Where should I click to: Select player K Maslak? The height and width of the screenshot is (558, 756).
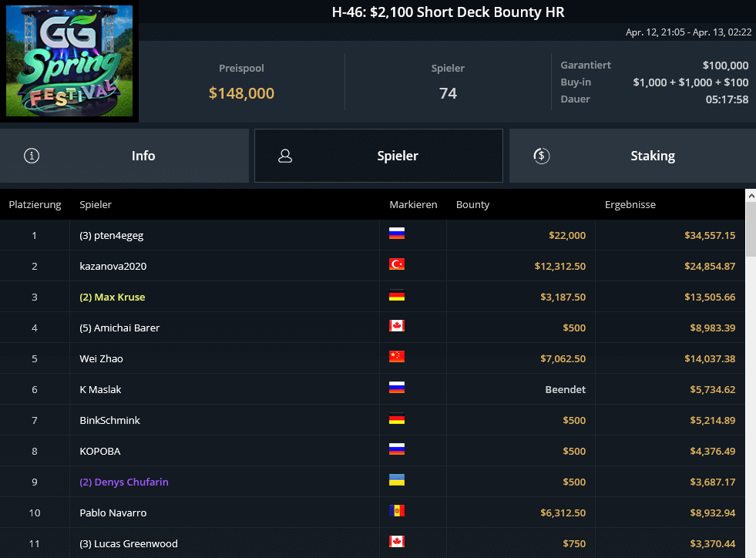(100, 390)
